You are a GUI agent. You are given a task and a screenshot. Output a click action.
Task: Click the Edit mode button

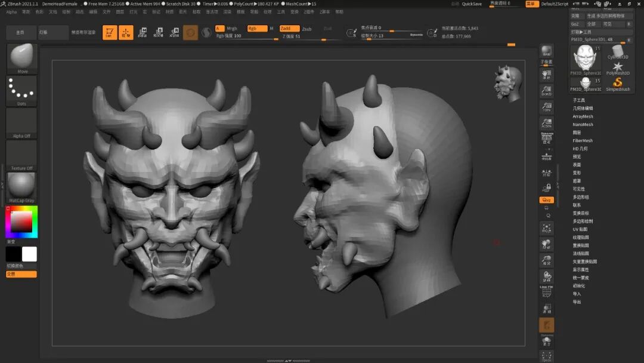click(x=110, y=33)
